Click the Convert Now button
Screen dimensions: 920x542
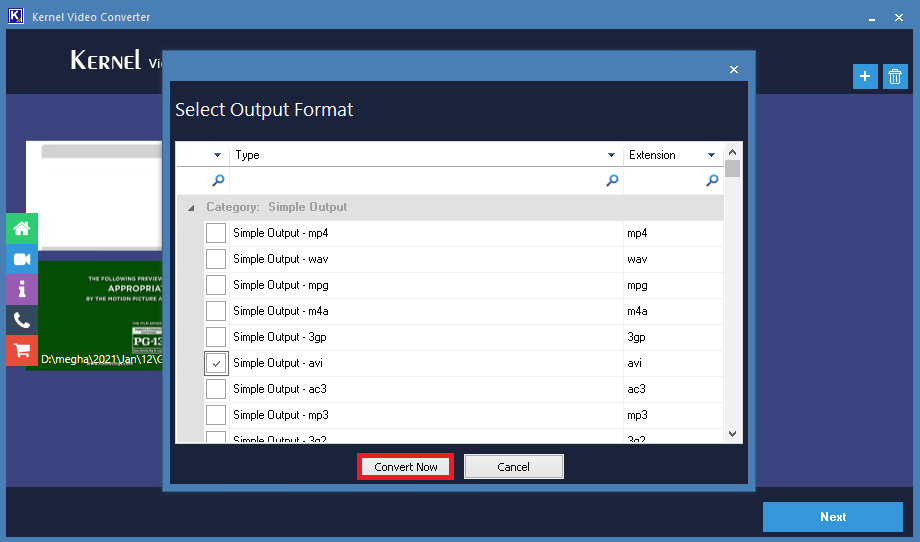405,467
